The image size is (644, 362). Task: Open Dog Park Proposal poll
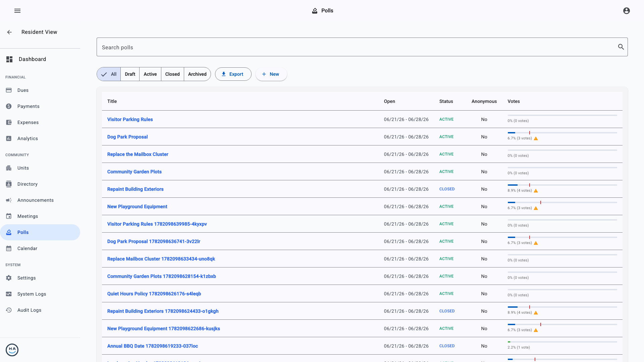pos(127,137)
